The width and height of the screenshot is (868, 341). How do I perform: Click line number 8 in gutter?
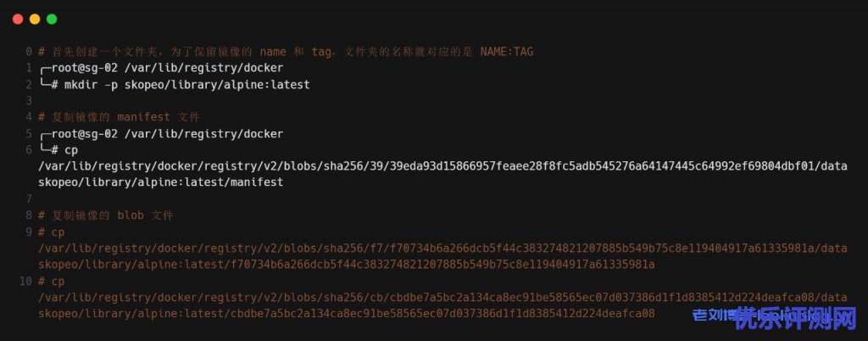pyautogui.click(x=29, y=215)
